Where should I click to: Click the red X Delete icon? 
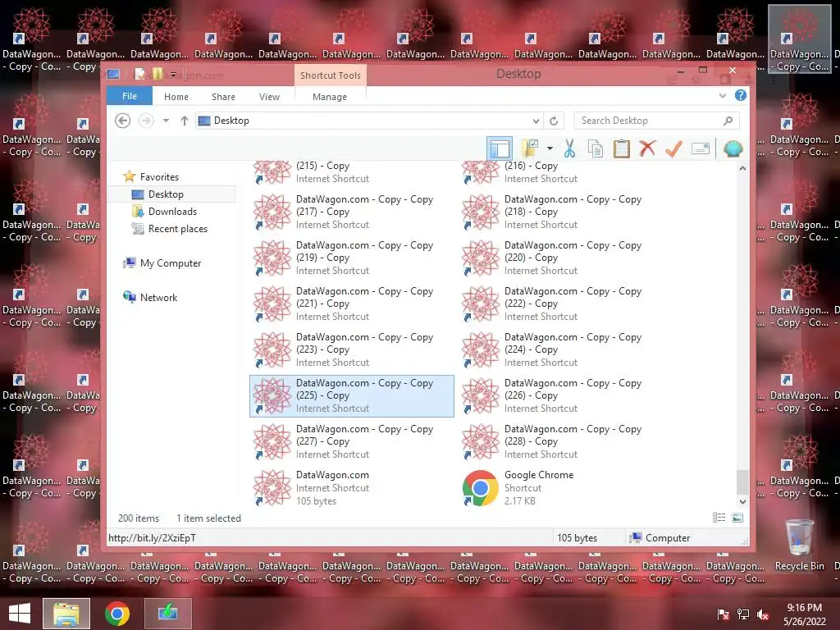click(647, 148)
